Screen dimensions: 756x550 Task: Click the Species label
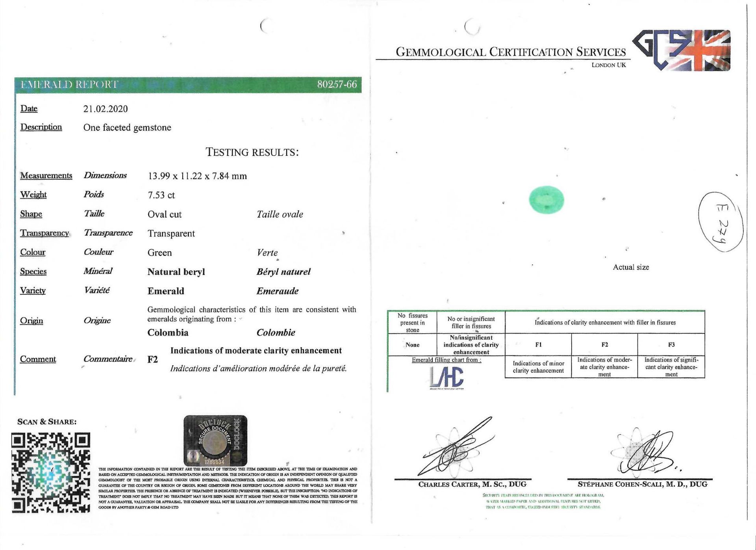(33, 271)
